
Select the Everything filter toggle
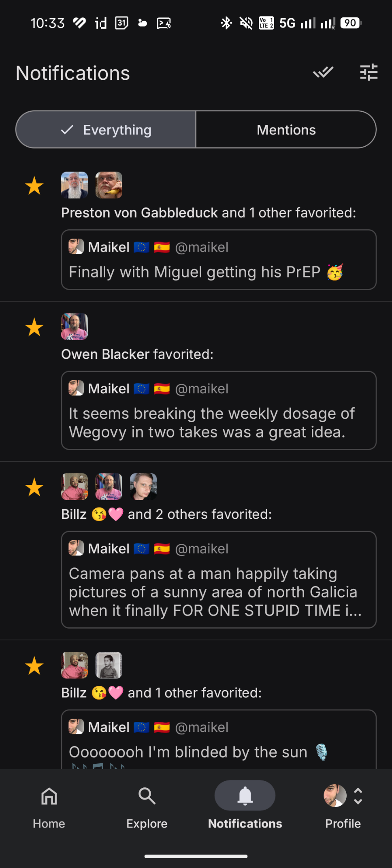[x=106, y=130]
